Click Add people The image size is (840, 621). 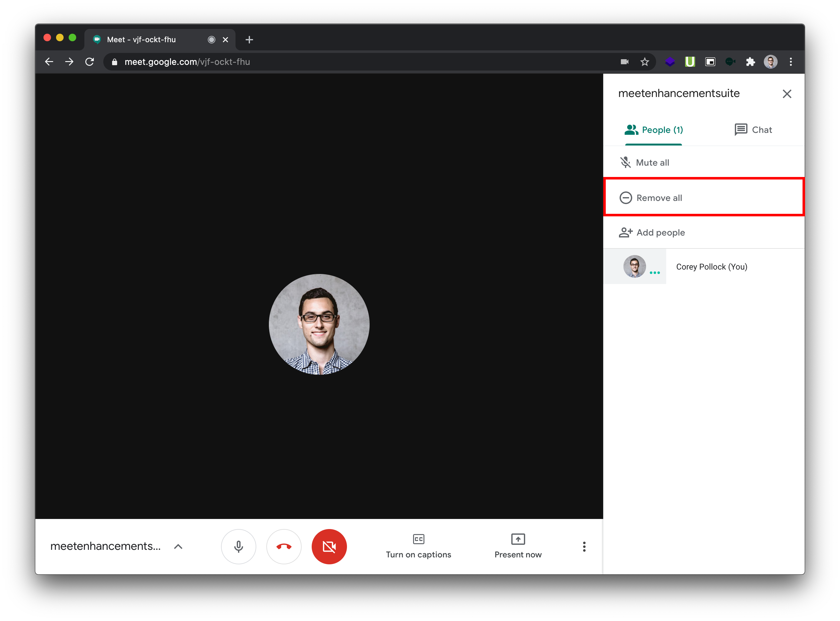pyautogui.click(x=704, y=233)
